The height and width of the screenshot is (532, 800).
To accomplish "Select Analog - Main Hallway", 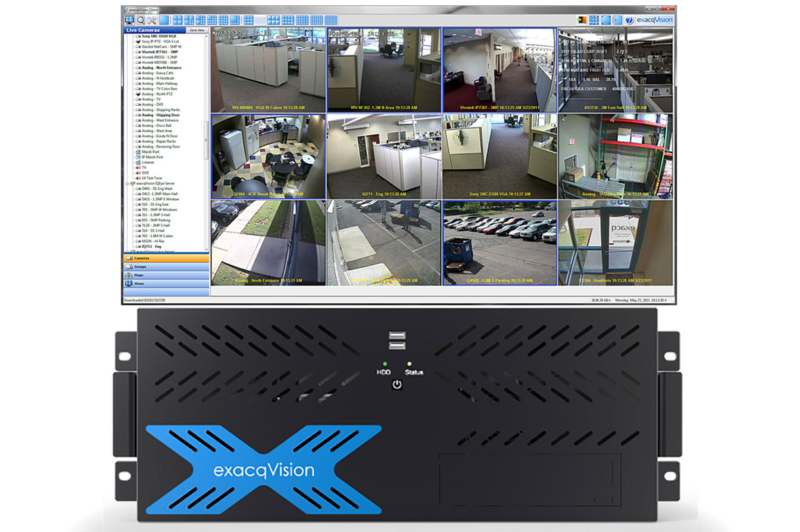I will [160, 83].
